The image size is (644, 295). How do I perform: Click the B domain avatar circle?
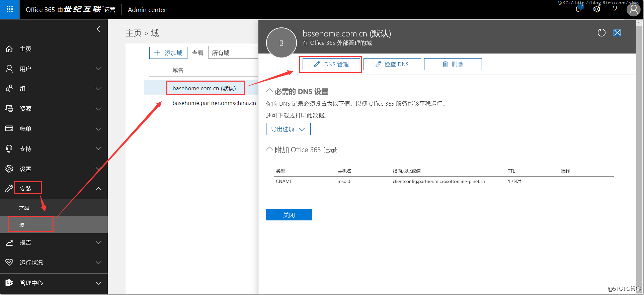click(281, 43)
